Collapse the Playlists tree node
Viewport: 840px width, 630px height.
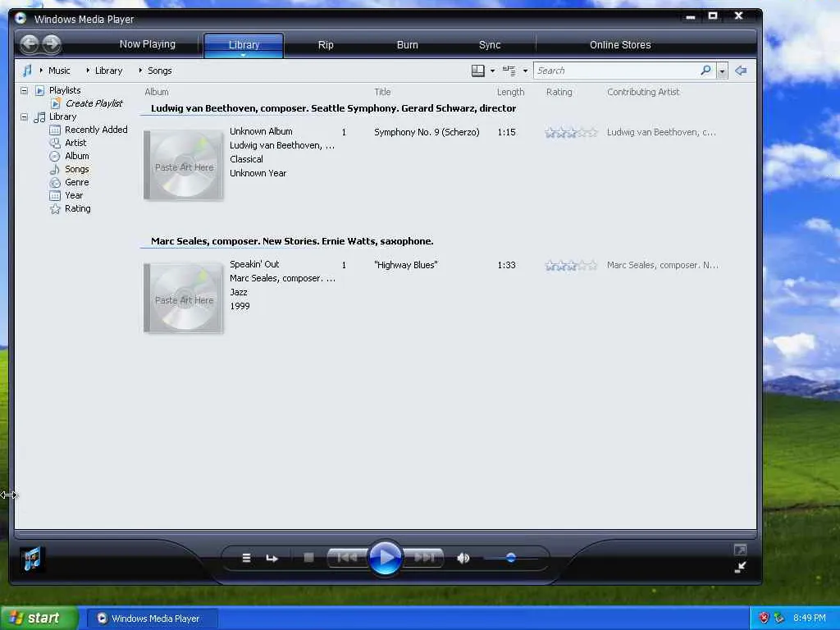pyautogui.click(x=24, y=90)
